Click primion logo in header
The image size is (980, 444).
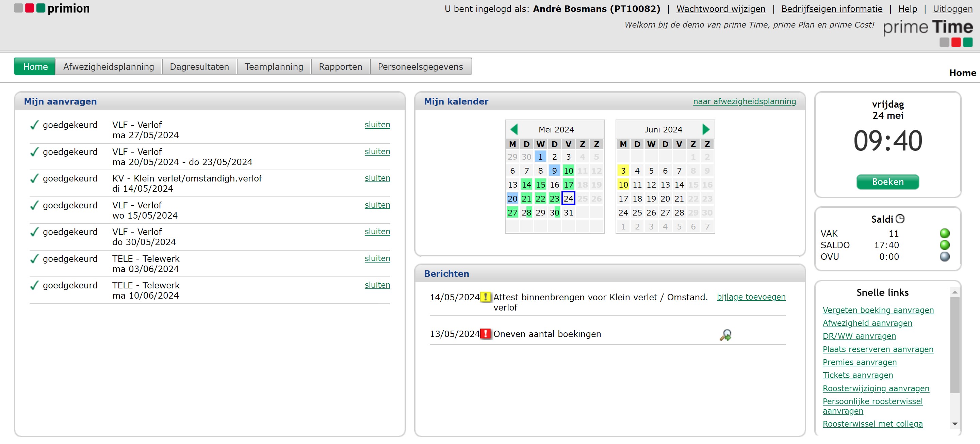[x=52, y=9]
